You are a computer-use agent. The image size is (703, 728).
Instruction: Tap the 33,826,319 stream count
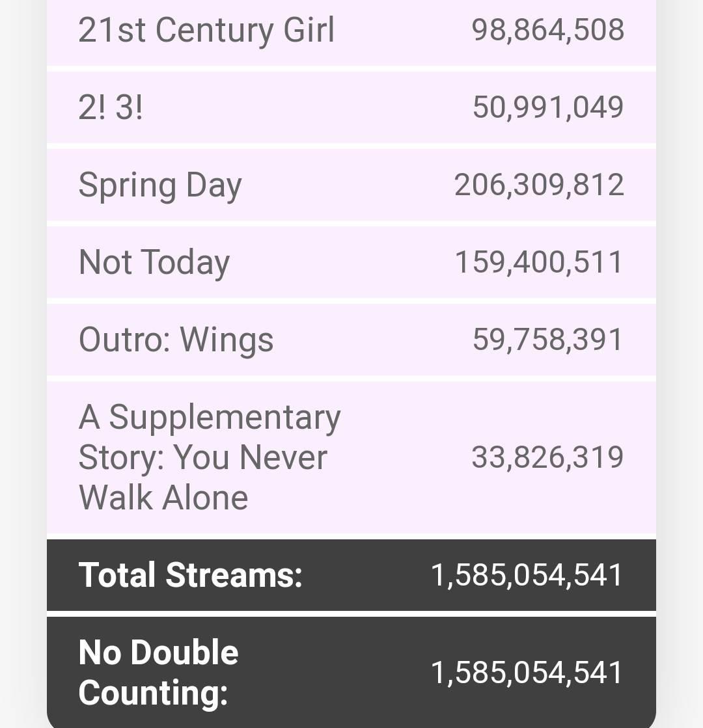pyautogui.click(x=547, y=457)
